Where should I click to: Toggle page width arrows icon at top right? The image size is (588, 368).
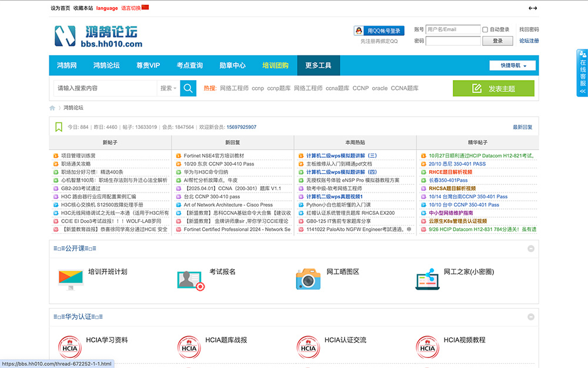533,8
